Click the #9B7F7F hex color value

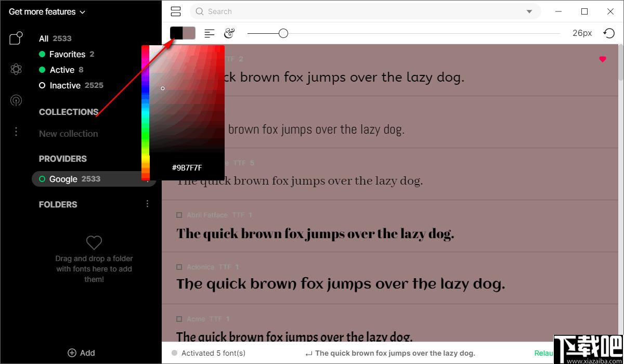pos(187,167)
